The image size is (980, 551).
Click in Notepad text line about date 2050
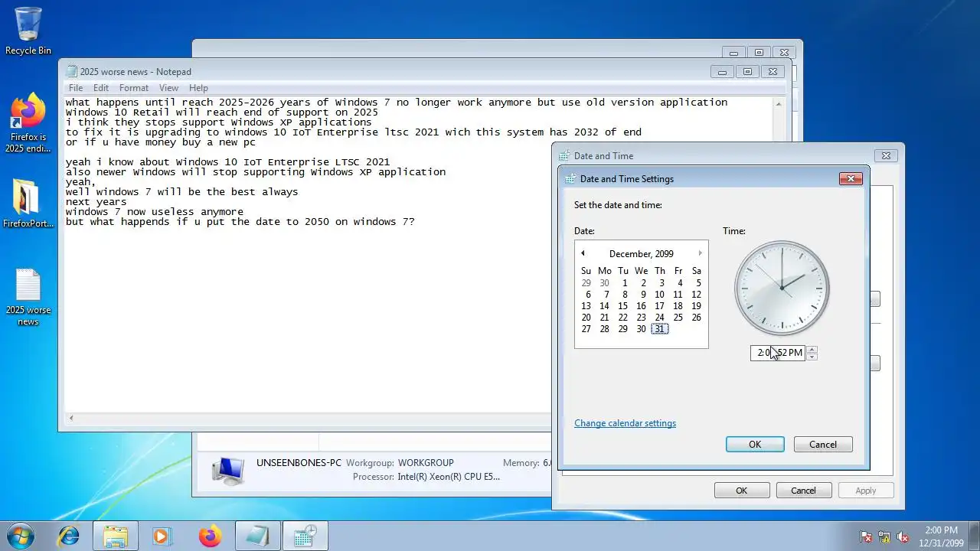click(240, 222)
